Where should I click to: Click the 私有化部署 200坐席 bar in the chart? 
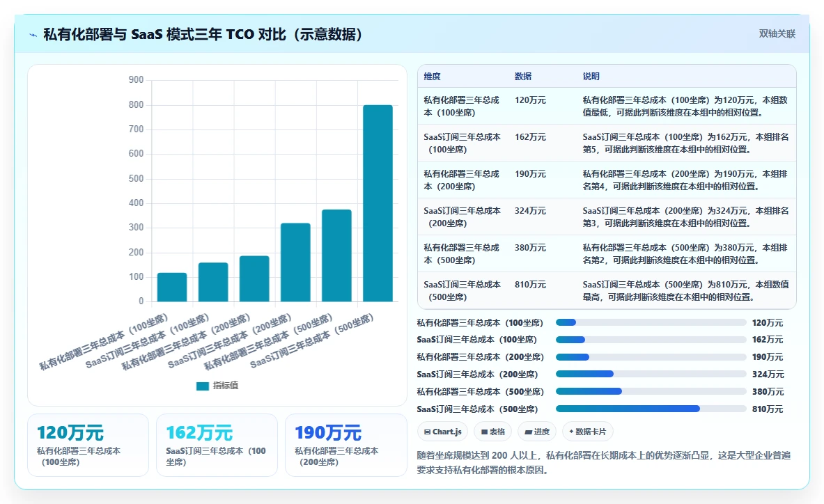coord(254,278)
